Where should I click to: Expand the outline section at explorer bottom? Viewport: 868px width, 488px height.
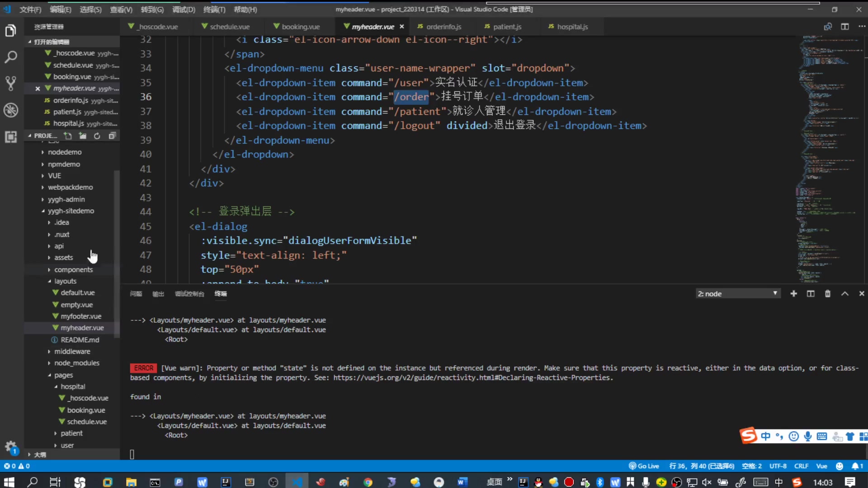coord(40,455)
